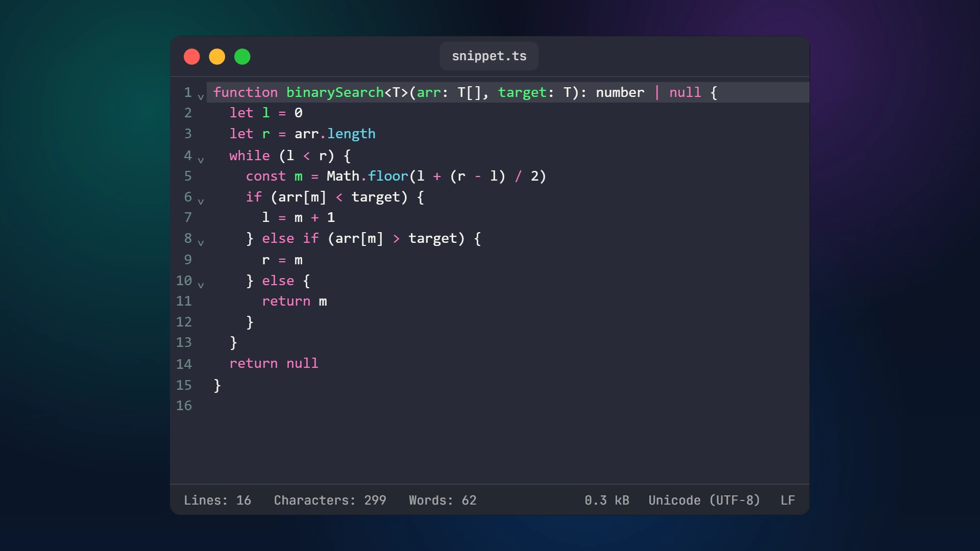Viewport: 980px width, 551px height.
Task: Click the Words: 62 counter
Action: [x=442, y=500]
